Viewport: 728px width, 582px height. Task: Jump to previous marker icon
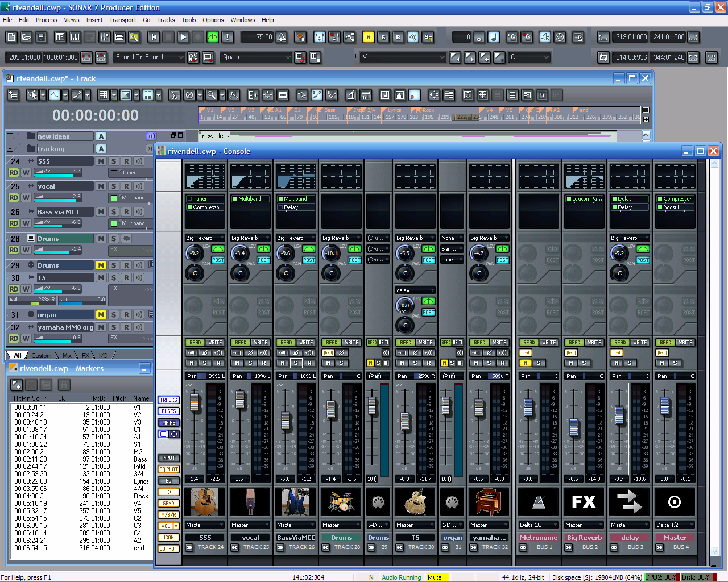point(455,57)
